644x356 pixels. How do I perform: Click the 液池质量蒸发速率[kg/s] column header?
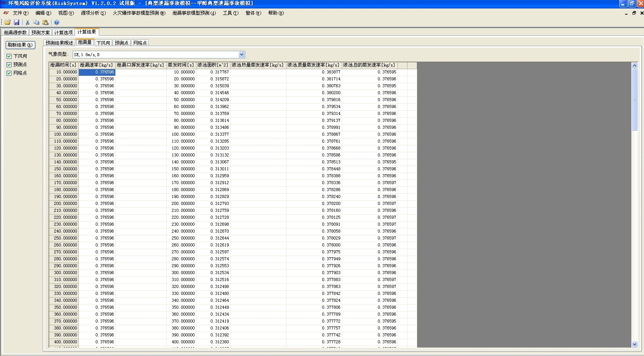click(314, 65)
